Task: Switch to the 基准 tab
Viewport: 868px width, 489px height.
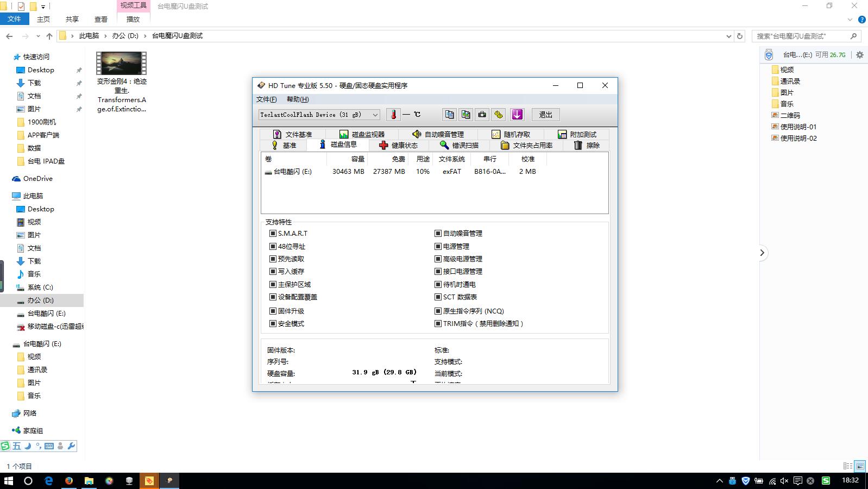Action: click(x=284, y=146)
